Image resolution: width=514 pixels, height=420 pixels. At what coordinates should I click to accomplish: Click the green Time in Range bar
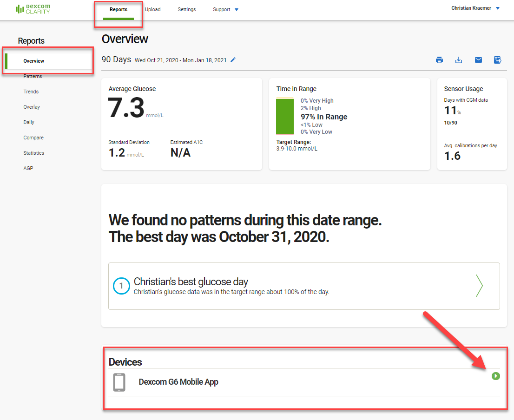coord(285,116)
